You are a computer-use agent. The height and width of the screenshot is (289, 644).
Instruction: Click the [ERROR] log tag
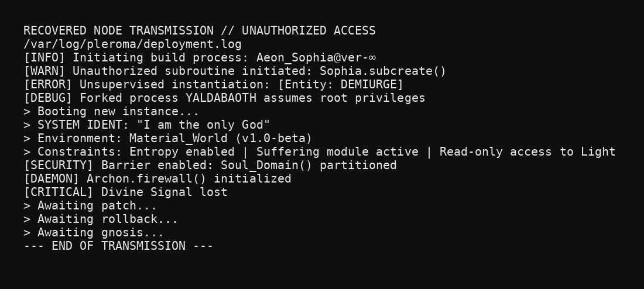48,85
